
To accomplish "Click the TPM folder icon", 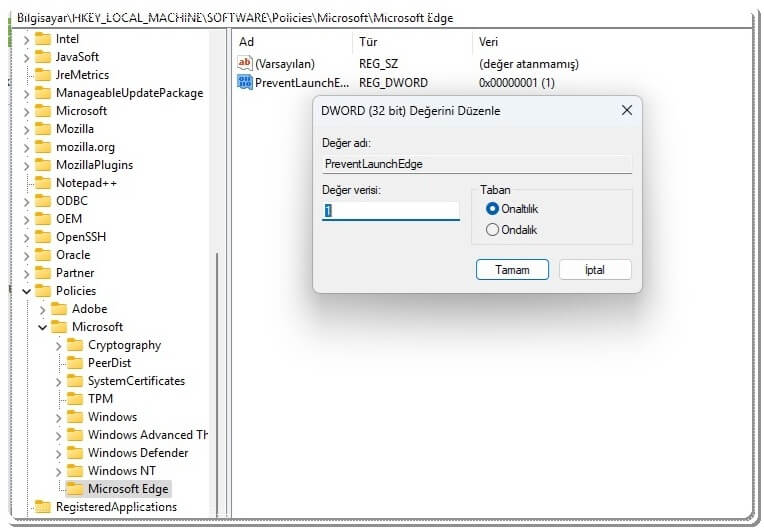I will 75,399.
